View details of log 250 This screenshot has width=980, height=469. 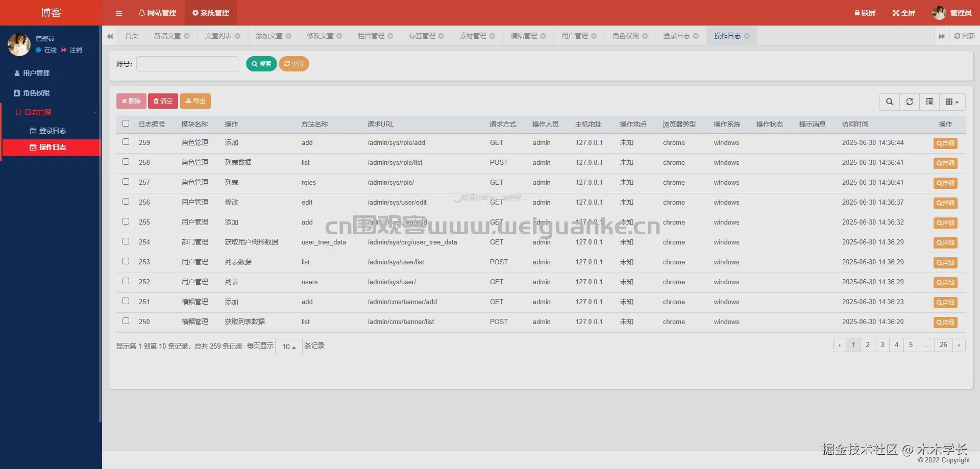(x=945, y=323)
